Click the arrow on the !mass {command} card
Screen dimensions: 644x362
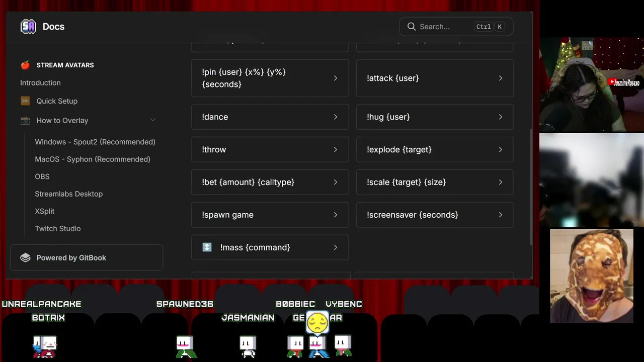tap(336, 247)
